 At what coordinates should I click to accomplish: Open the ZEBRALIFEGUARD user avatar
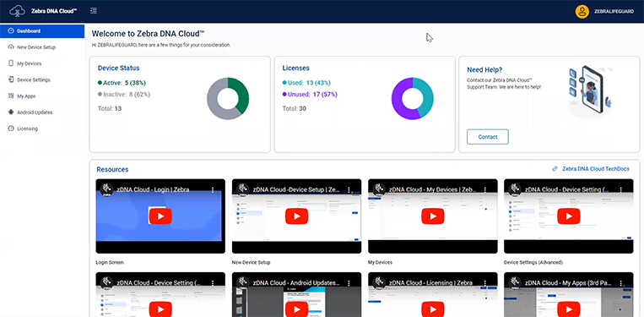[582, 12]
